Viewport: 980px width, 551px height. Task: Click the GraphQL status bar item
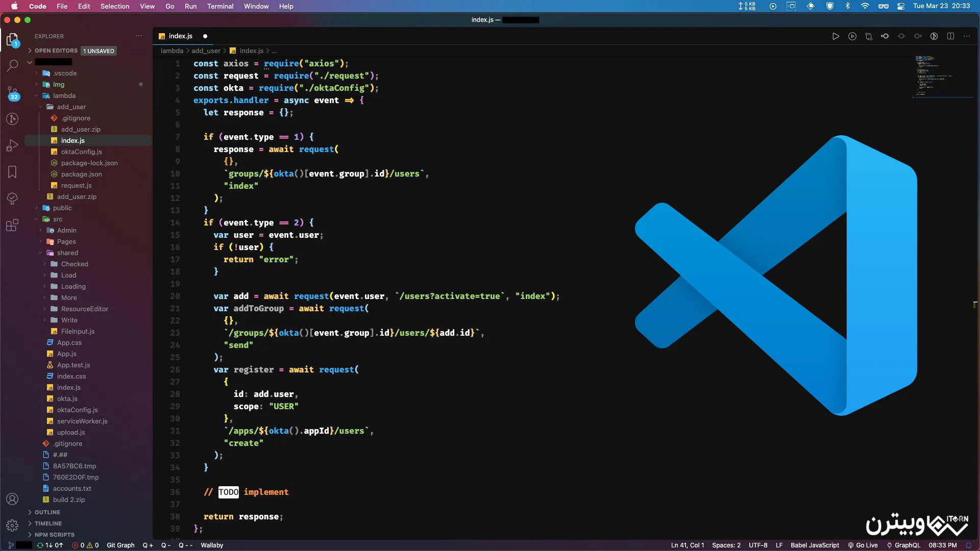point(903,545)
